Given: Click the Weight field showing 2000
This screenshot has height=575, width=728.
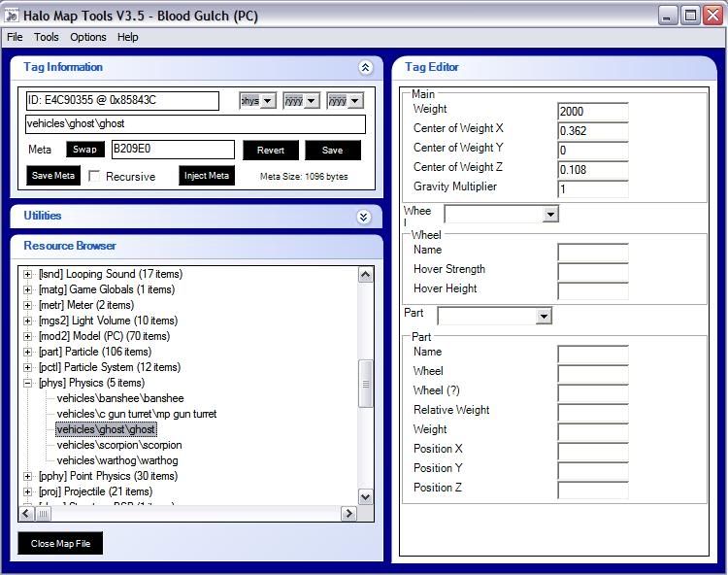Looking at the screenshot, I should coord(593,112).
